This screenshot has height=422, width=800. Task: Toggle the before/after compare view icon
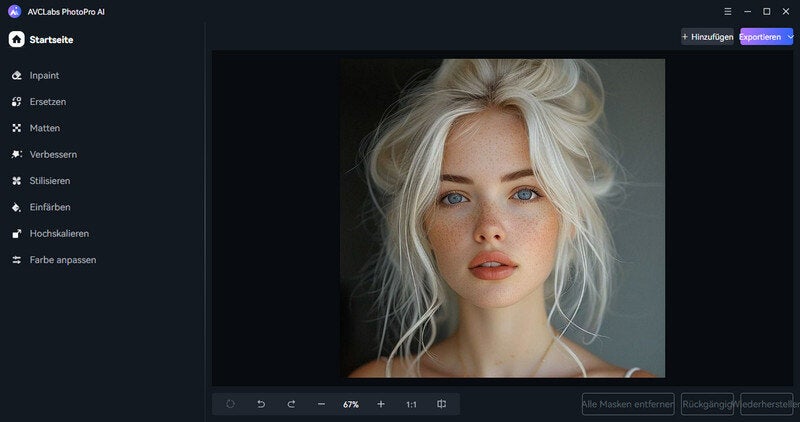(x=441, y=404)
